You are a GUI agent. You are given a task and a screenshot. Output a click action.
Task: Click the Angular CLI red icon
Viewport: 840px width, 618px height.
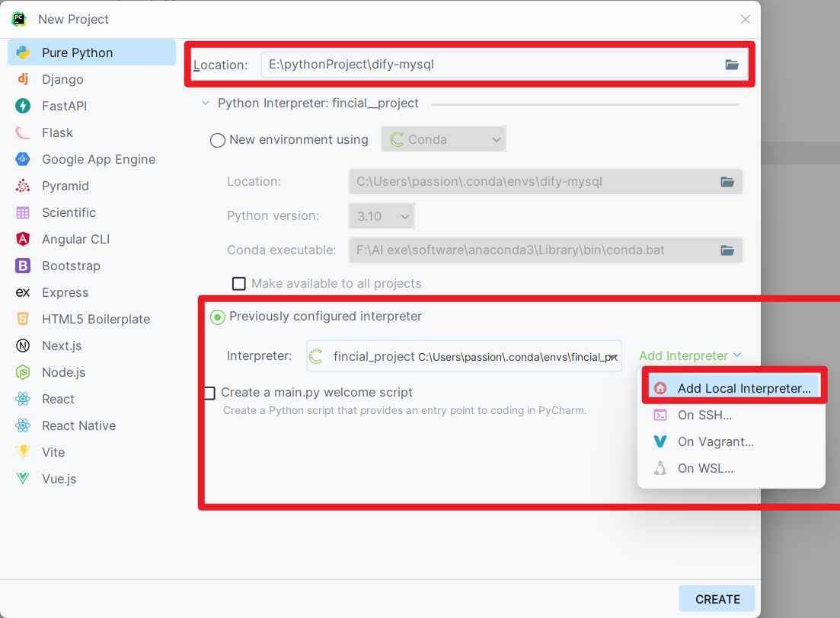pyautogui.click(x=23, y=239)
